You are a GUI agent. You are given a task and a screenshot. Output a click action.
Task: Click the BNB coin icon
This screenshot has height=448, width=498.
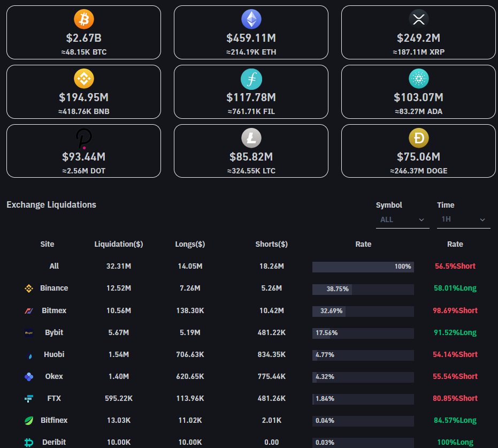point(84,79)
